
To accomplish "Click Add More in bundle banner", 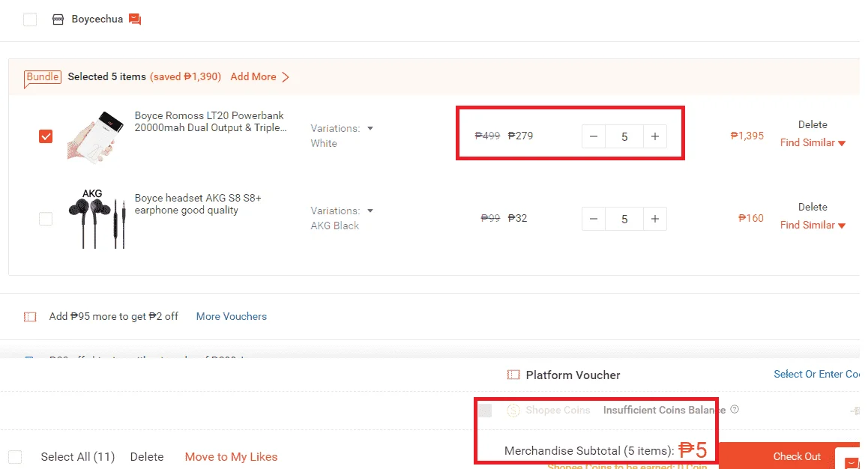I will point(253,77).
